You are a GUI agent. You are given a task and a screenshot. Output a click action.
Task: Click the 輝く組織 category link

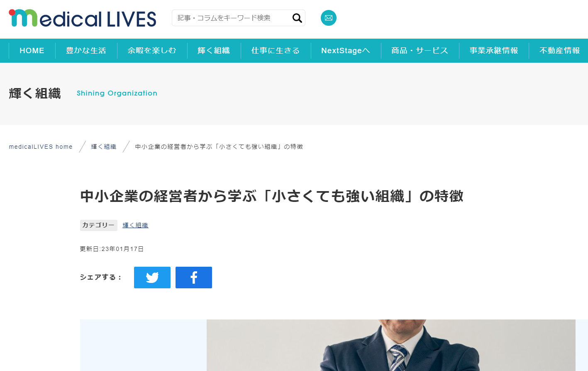135,225
